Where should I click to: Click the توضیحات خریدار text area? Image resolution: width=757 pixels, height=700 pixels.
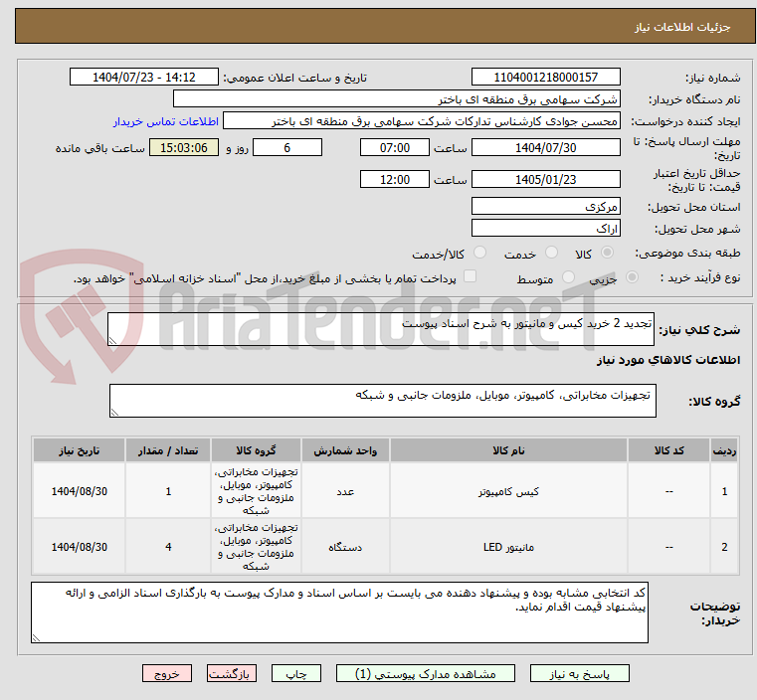[339, 612]
